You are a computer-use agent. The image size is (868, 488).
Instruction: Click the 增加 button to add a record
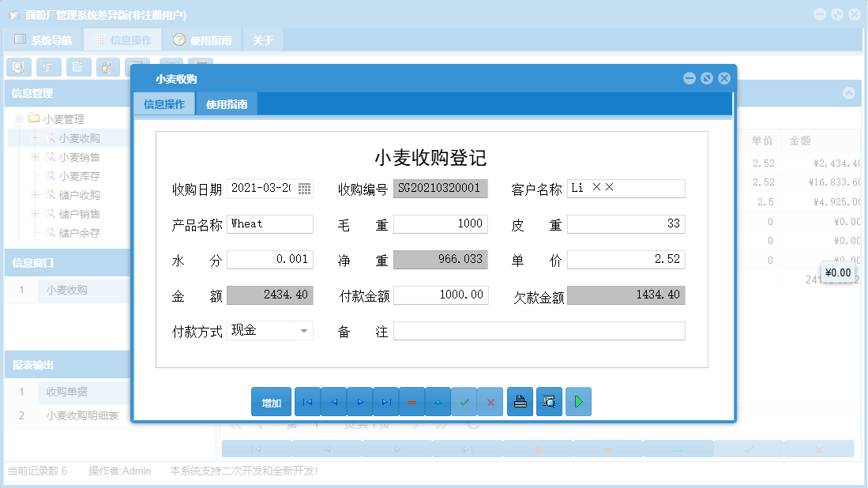pos(271,401)
